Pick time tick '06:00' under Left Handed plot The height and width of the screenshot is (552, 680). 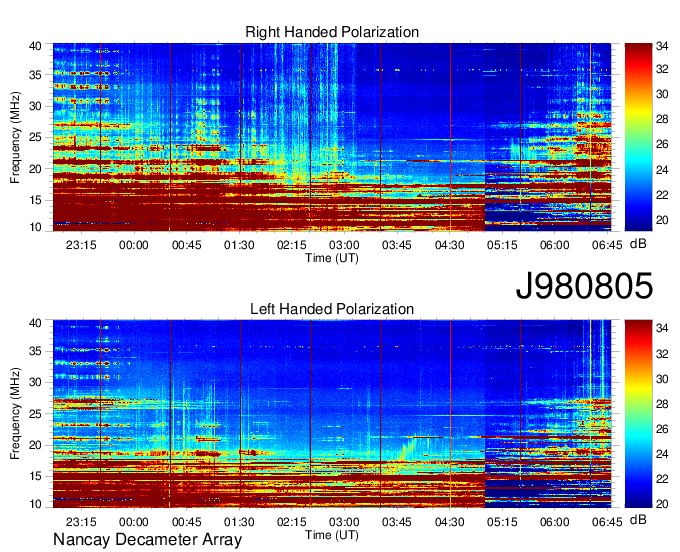point(555,522)
